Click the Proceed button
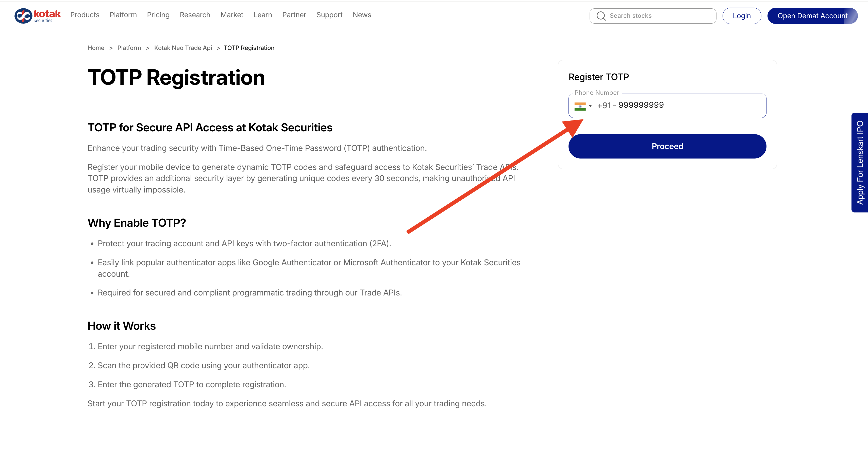Viewport: 868px width, 455px height. tap(667, 146)
